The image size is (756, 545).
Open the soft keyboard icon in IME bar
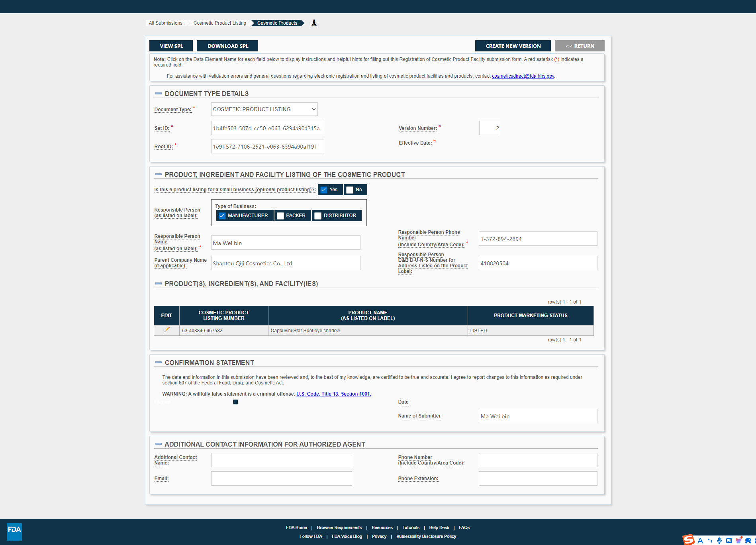(729, 541)
